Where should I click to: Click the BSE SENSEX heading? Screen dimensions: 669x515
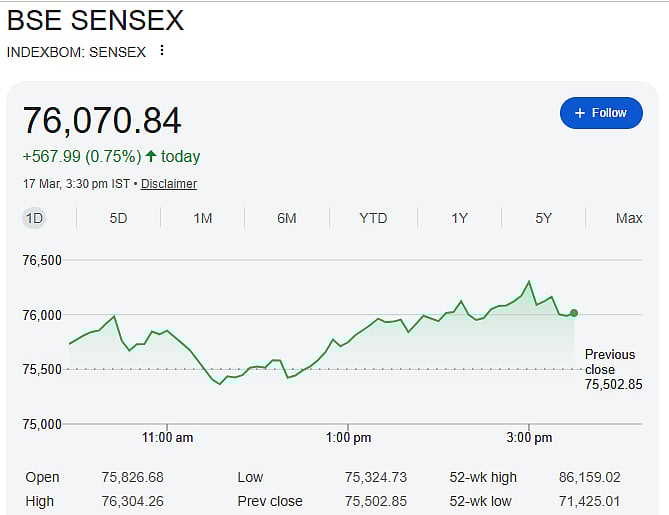tap(95, 20)
